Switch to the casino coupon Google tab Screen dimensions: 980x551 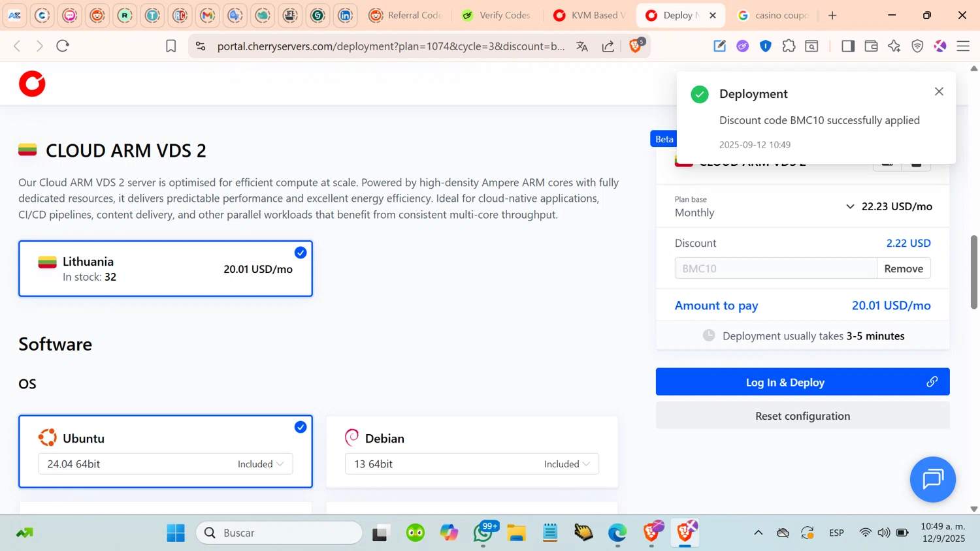tap(773, 15)
